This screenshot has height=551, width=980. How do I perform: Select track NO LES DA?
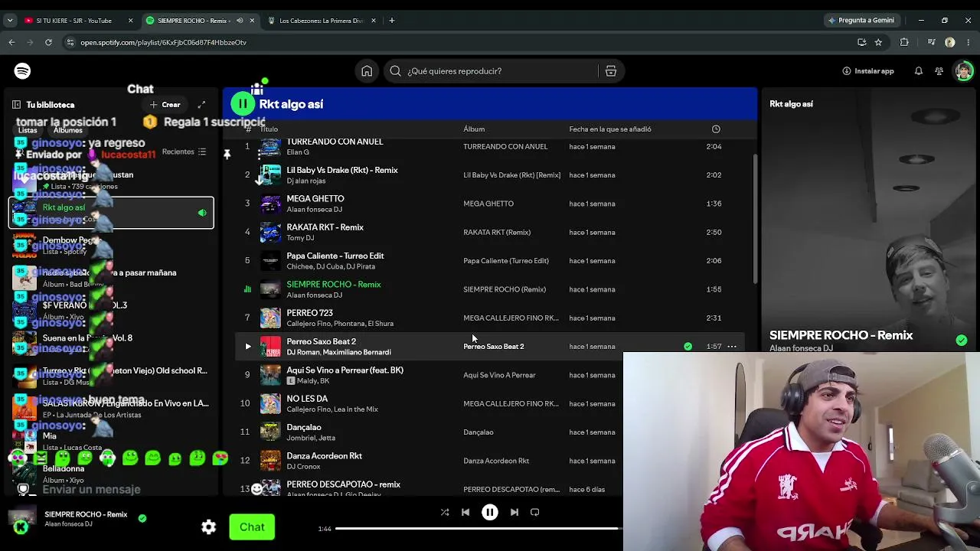(307, 399)
